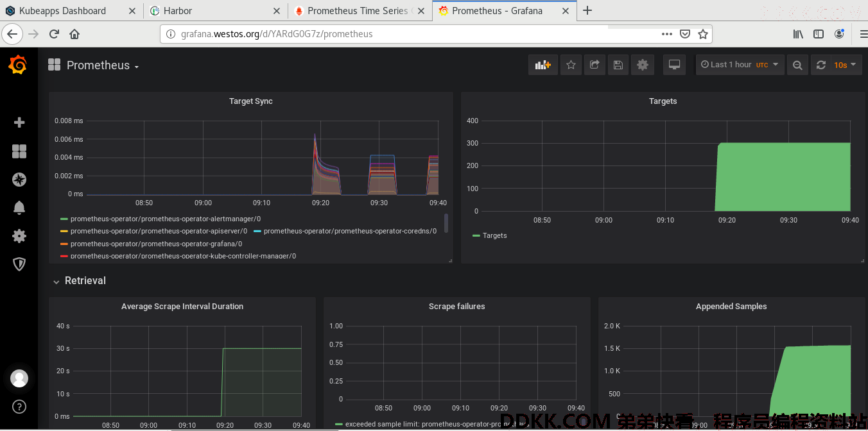Toggle prometheus-operator-alertmanager/0 legend series

[x=166, y=219]
